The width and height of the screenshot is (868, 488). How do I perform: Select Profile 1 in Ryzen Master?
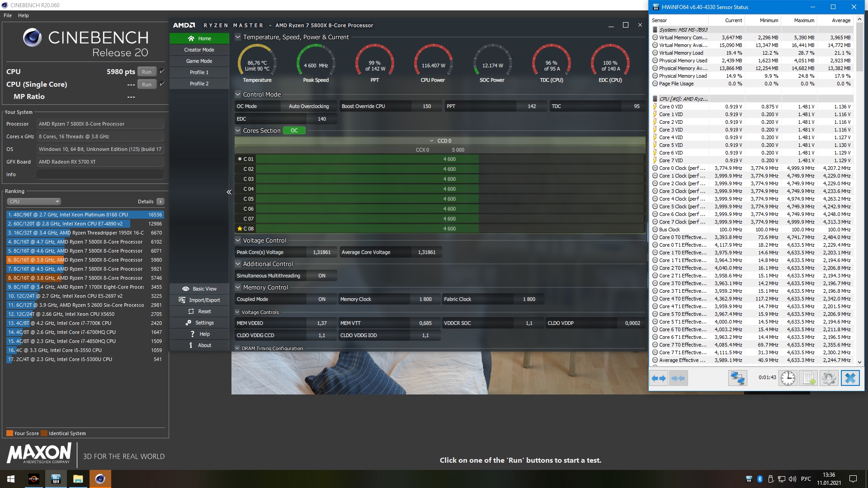tap(199, 72)
